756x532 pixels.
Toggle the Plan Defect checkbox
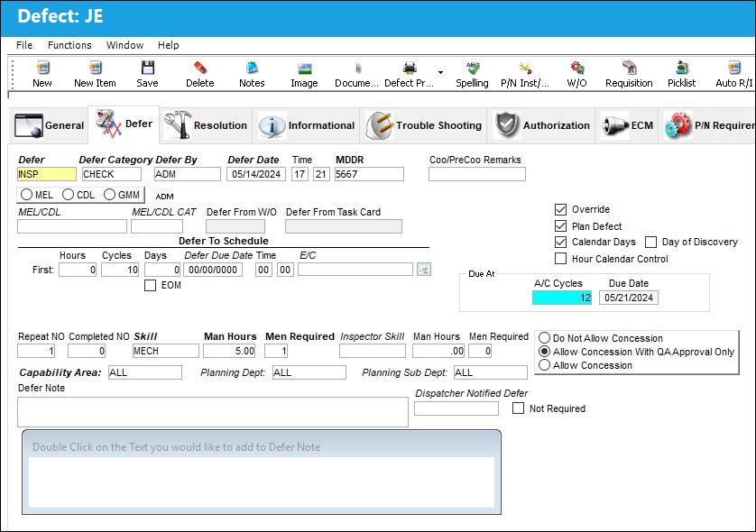point(560,226)
